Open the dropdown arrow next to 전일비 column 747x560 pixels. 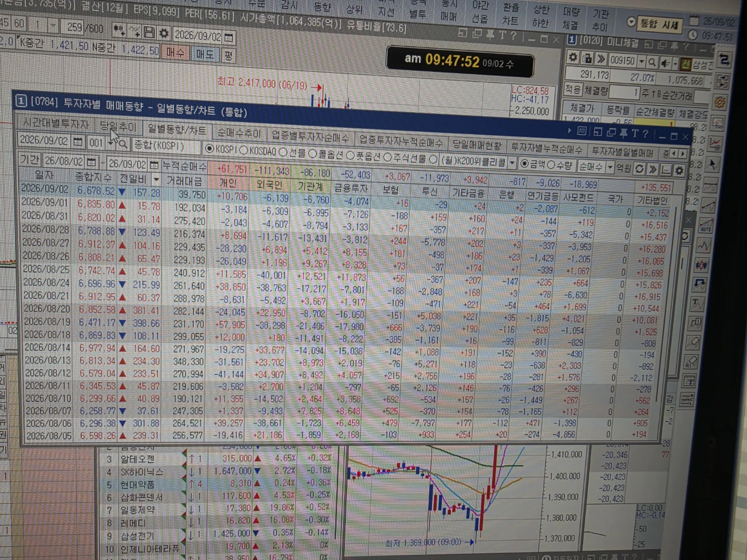click(156, 179)
